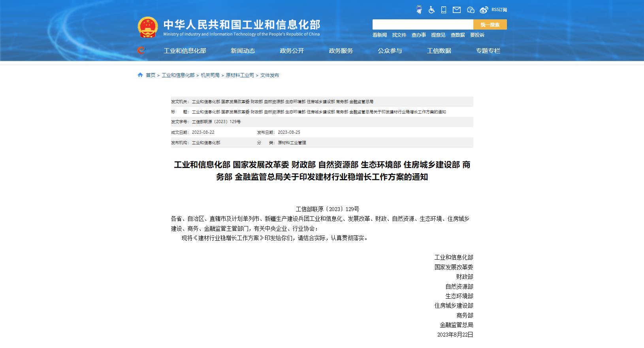
Task: Click the signature line 生态环境部
Action: (x=459, y=296)
